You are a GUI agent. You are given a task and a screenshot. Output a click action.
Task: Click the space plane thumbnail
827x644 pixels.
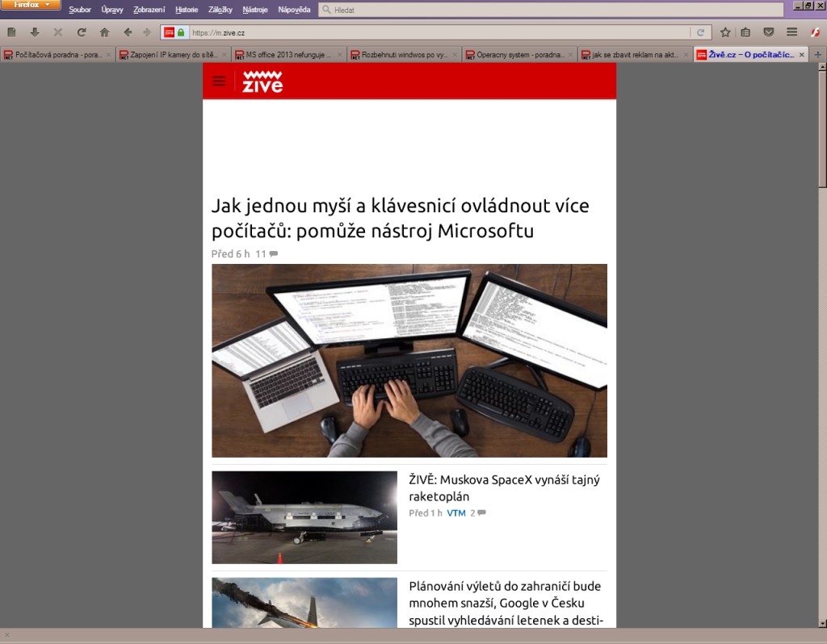[x=304, y=517]
